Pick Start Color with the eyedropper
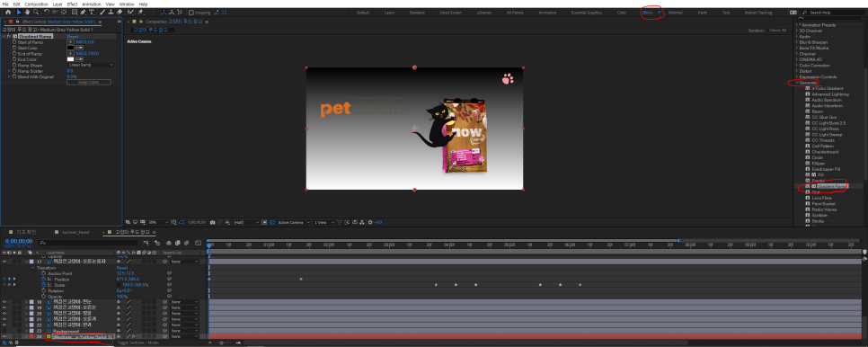Screen dimensions: 868x347 point(79,48)
